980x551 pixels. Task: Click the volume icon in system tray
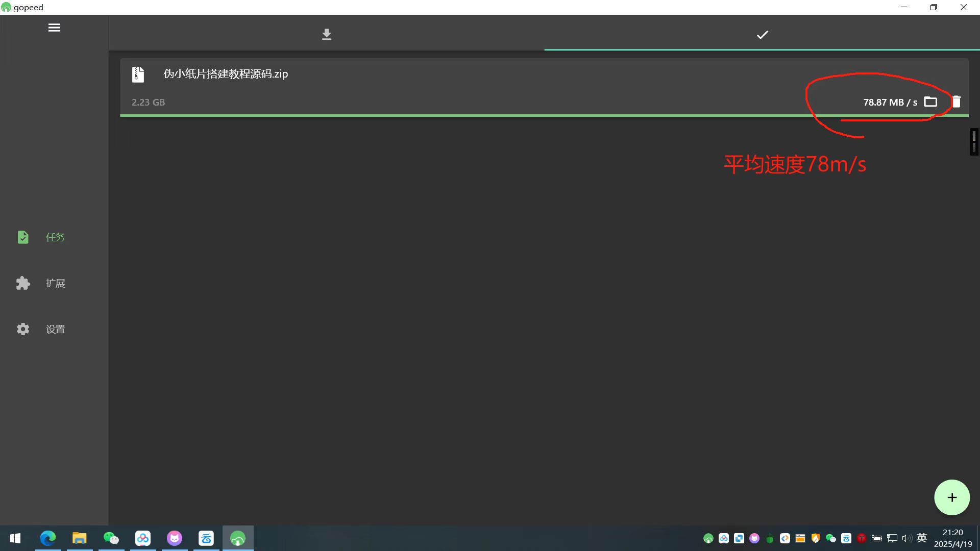pos(906,538)
